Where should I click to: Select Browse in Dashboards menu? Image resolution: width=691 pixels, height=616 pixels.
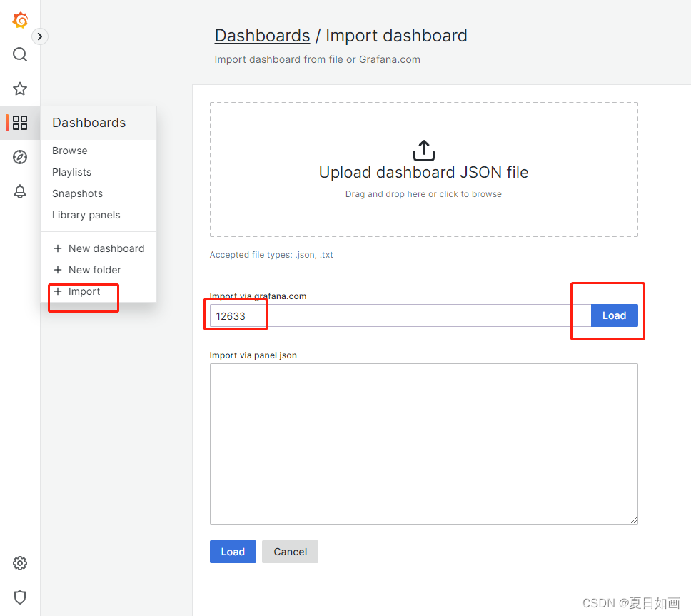[x=70, y=151]
